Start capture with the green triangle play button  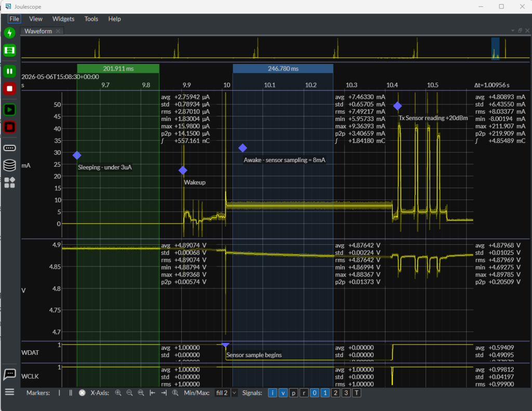point(9,110)
